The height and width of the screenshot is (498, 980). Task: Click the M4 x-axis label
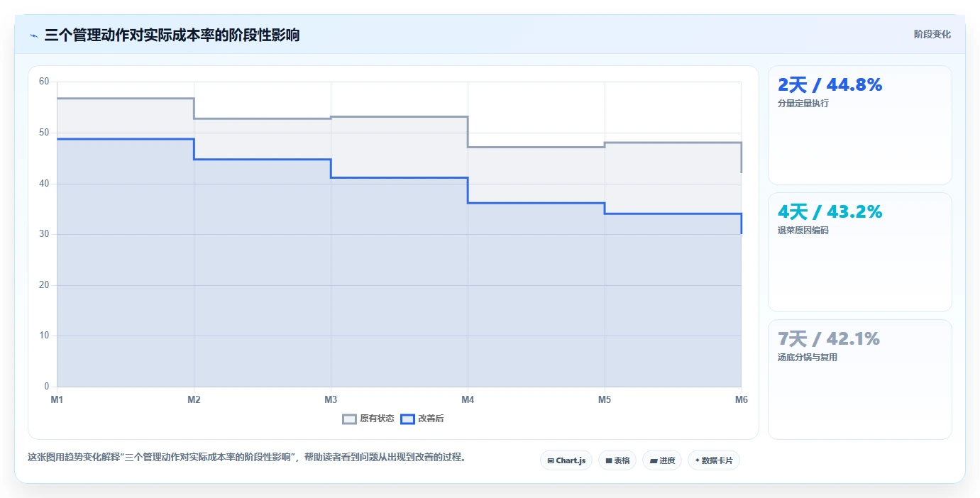(468, 399)
